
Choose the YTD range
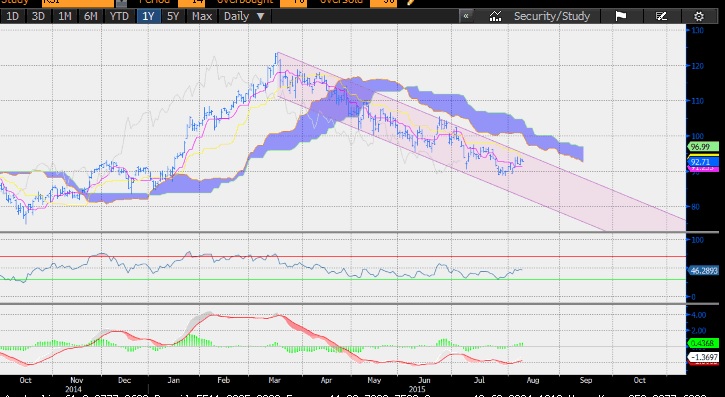119,16
